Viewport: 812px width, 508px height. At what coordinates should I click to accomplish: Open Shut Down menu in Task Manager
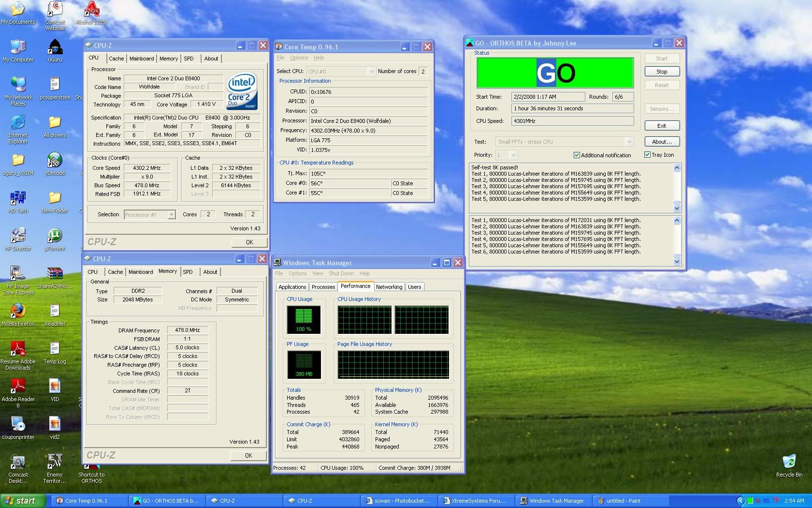coord(341,273)
